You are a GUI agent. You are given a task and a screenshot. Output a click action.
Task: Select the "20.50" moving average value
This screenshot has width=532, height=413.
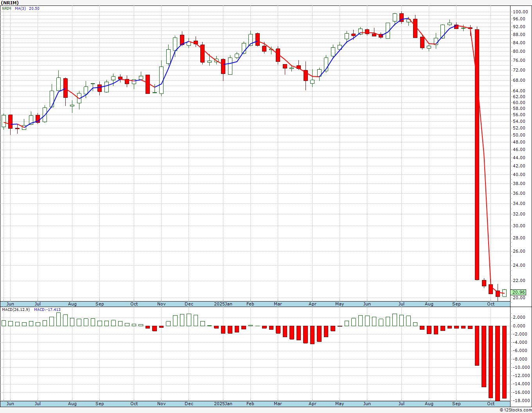point(34,8)
